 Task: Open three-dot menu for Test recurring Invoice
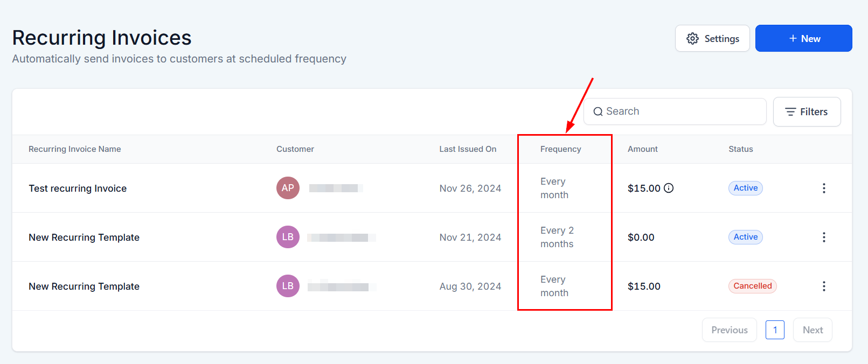pos(824,188)
